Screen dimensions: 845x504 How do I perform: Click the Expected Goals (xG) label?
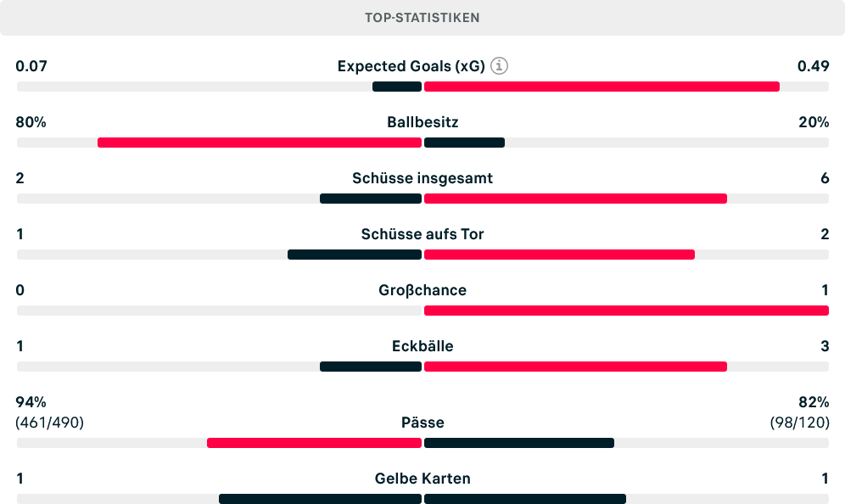[x=411, y=66]
